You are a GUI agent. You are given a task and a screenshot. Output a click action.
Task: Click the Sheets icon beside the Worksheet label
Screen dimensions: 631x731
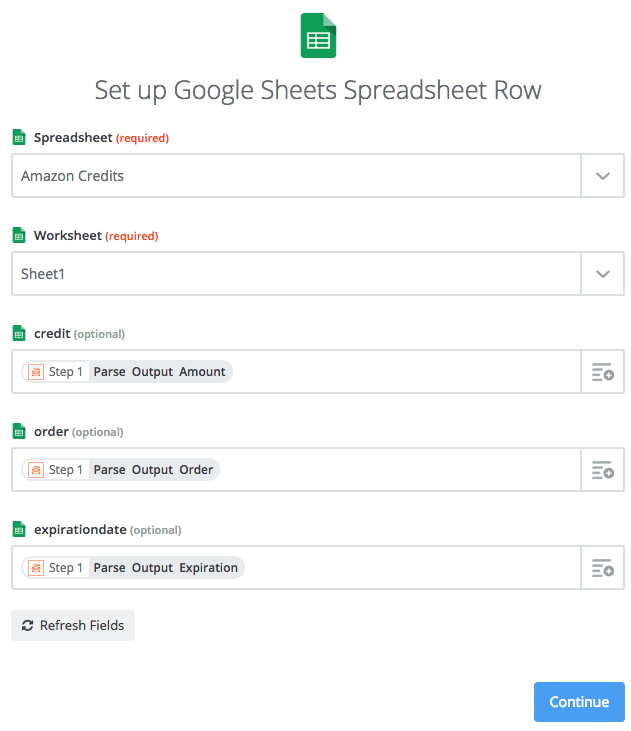coord(19,236)
